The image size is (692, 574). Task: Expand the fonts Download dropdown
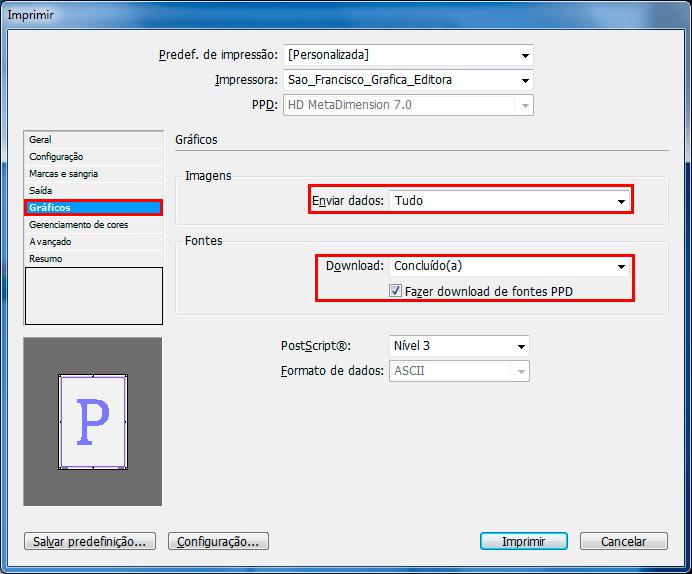(x=510, y=266)
